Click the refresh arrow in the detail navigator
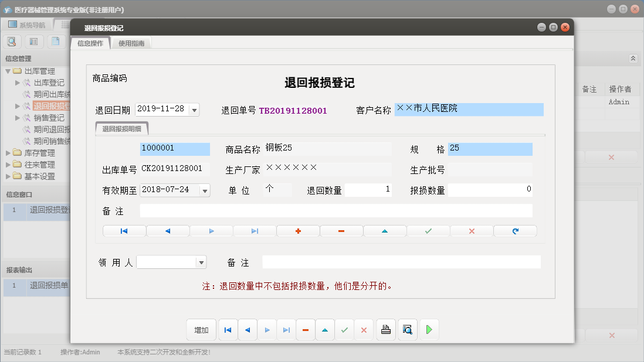The image size is (644, 362). [x=515, y=231]
